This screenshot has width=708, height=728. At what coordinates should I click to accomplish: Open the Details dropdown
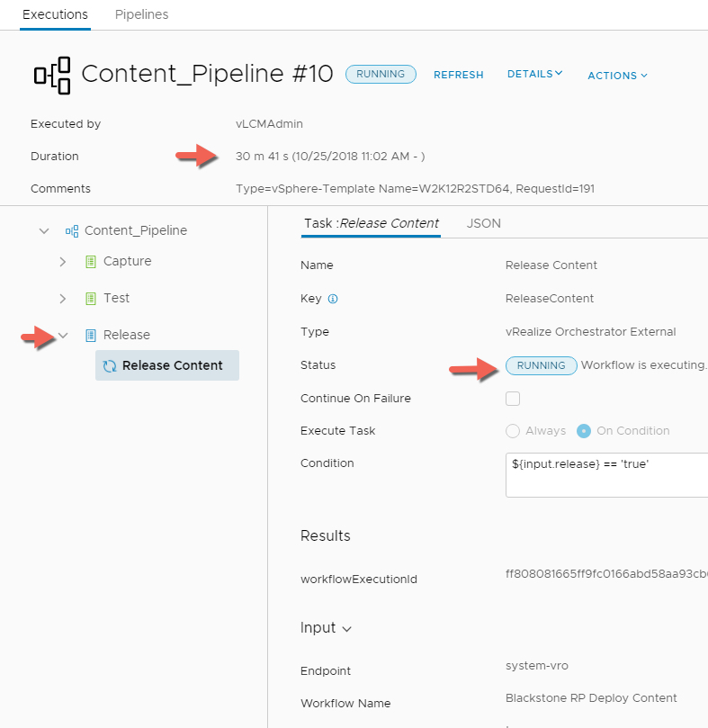[534, 74]
